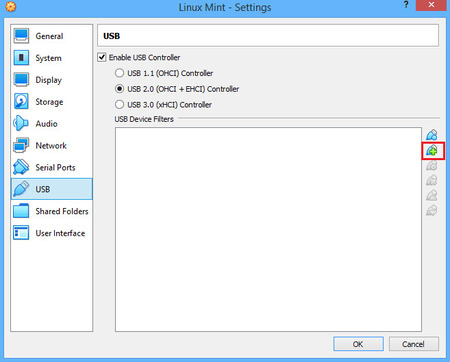450x362 pixels.
Task: Click the edit USB filter icon
Action: [x=432, y=165]
